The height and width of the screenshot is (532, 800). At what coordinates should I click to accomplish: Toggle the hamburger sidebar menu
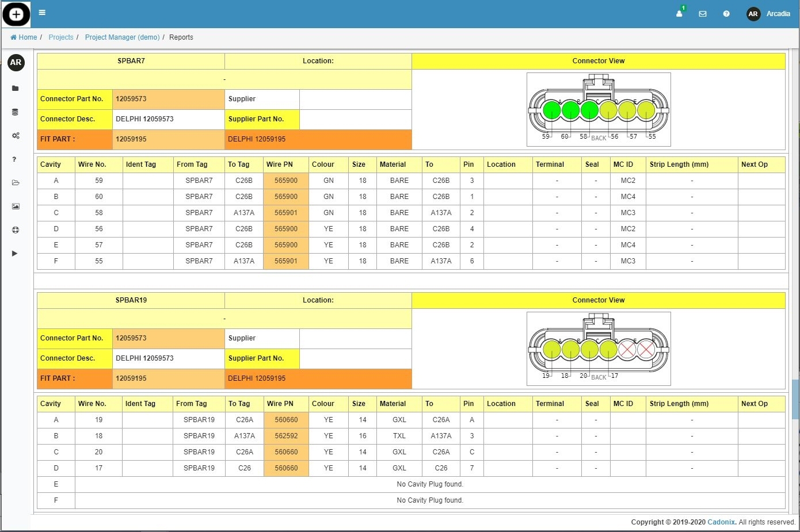pos(42,13)
